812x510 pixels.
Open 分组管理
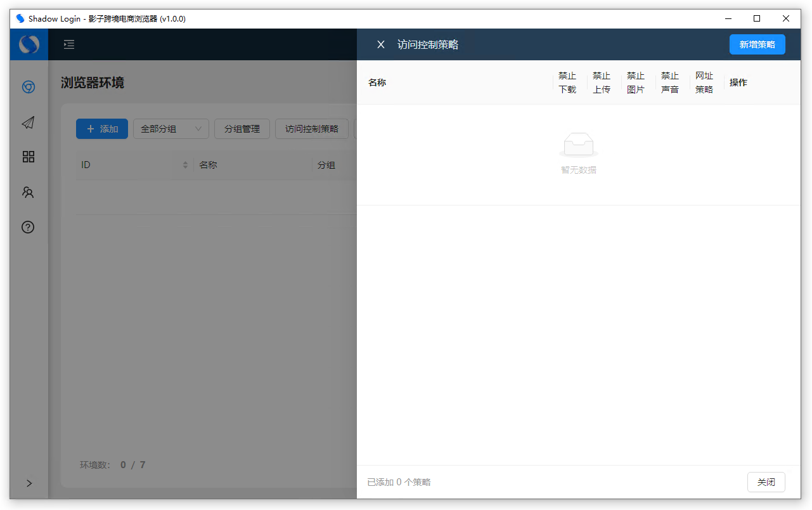click(242, 129)
